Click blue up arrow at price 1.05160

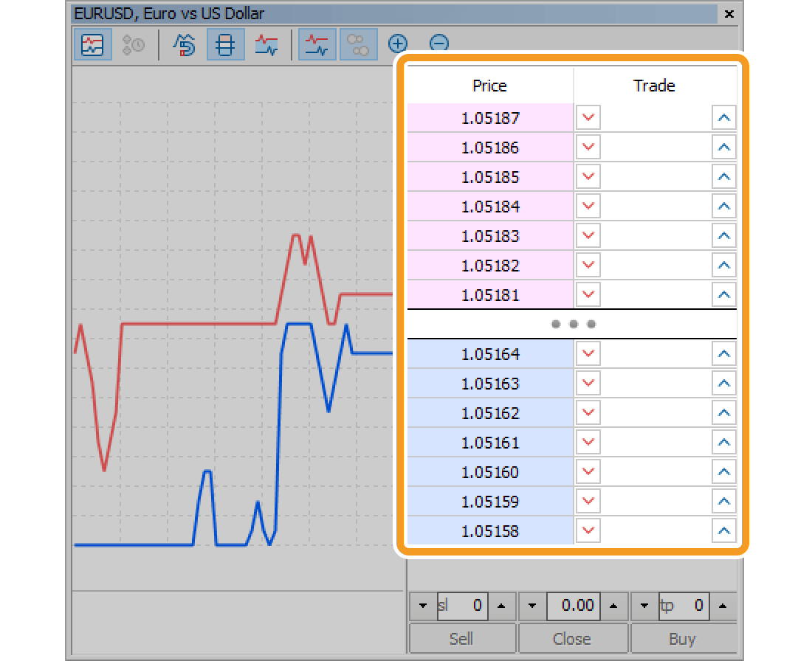[724, 472]
